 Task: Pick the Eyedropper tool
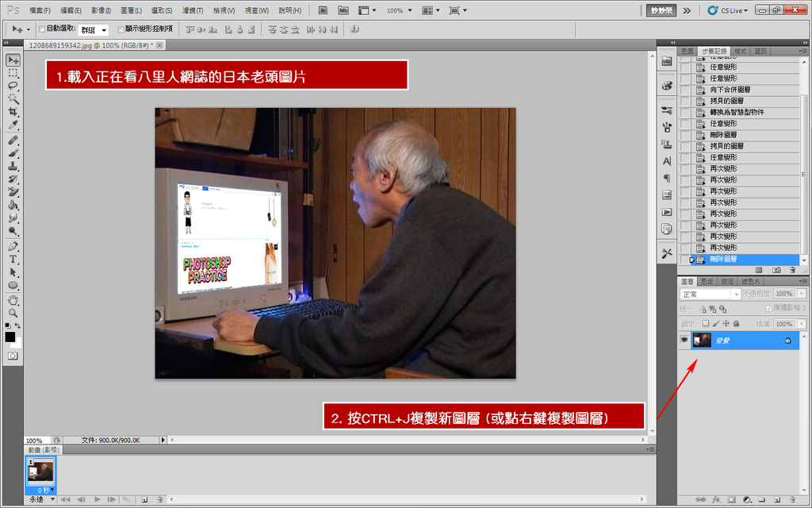point(13,125)
